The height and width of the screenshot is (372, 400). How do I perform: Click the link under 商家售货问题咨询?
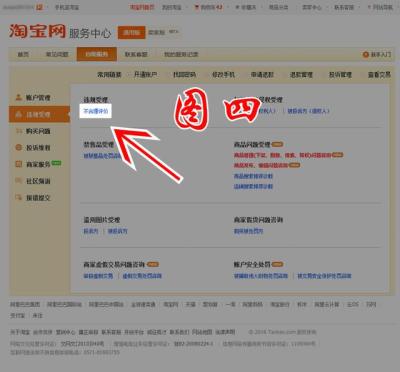pyautogui.click(x=248, y=231)
